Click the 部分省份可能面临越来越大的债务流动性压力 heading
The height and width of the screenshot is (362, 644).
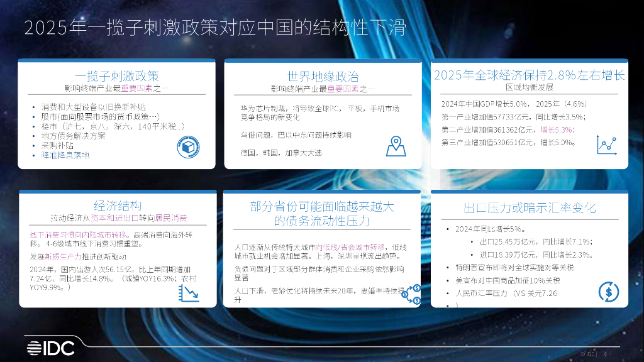tap(322, 214)
